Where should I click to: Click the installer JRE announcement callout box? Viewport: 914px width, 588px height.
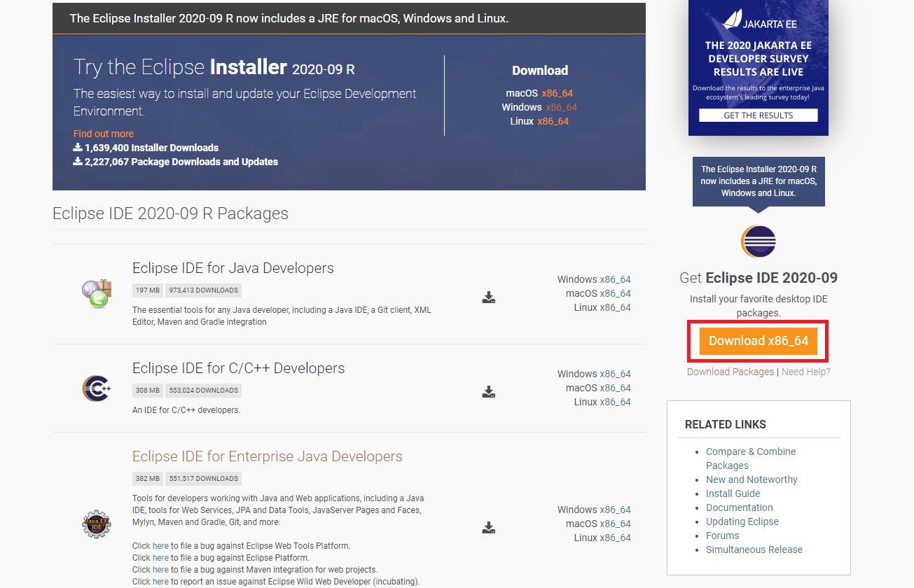(x=759, y=181)
